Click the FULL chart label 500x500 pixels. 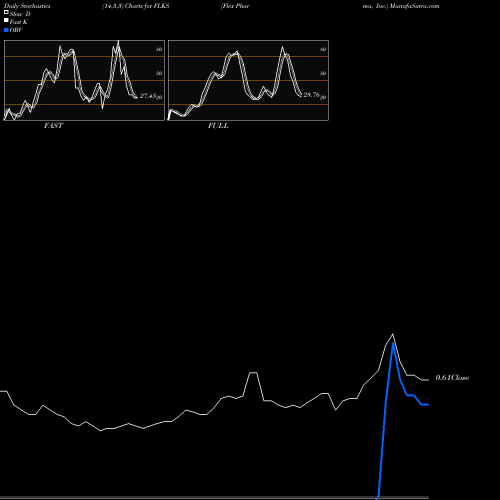[218, 126]
